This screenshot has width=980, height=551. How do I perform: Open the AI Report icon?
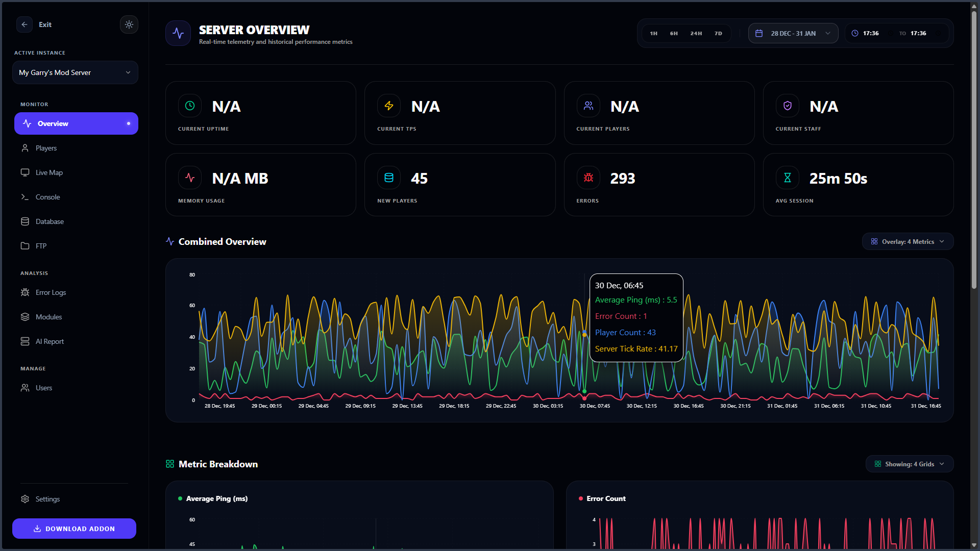25,341
